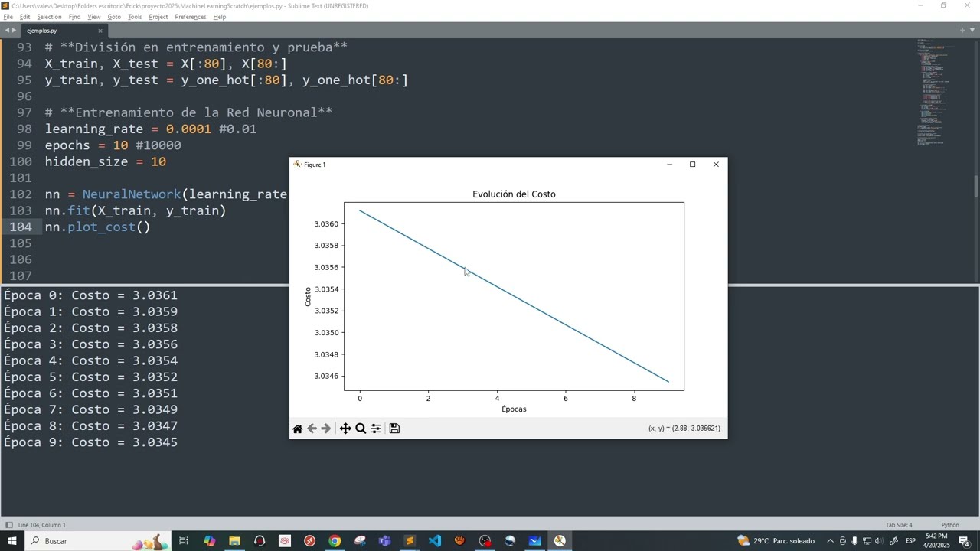Click line number 100 in gutter

point(20,161)
